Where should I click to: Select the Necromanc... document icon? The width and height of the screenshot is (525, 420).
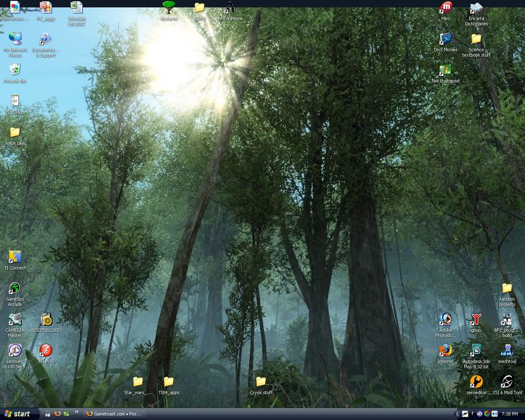pos(15,11)
